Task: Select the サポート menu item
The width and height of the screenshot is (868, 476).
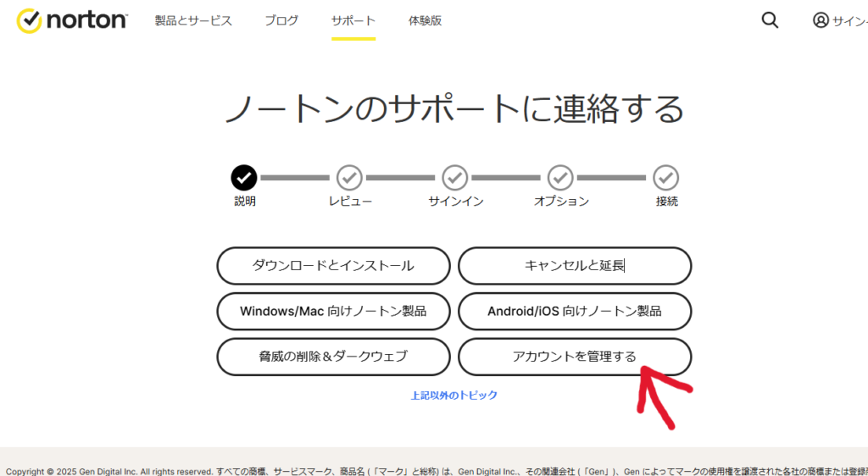Action: pyautogui.click(x=353, y=21)
